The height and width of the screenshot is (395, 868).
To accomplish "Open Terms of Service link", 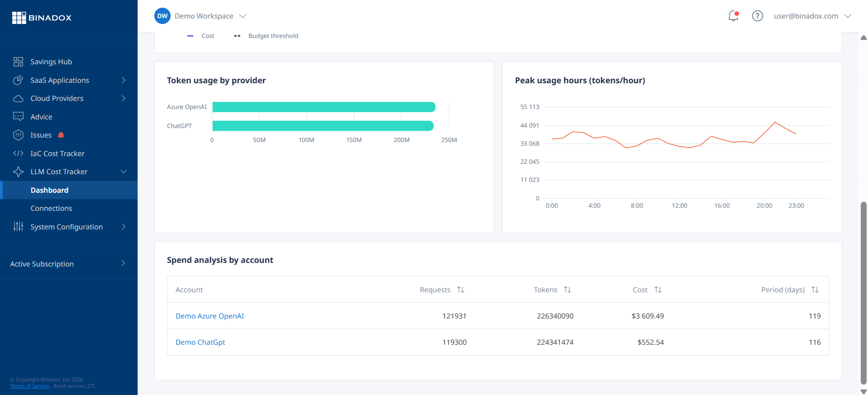I will [30, 386].
